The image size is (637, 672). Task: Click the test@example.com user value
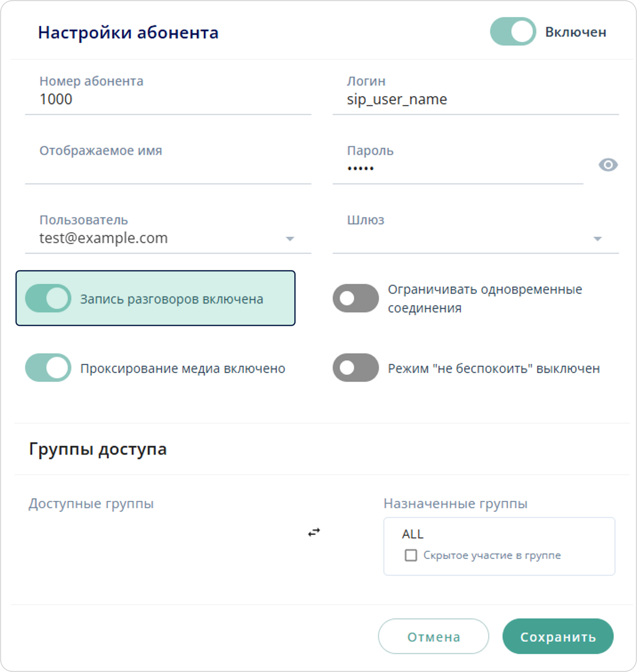[104, 238]
